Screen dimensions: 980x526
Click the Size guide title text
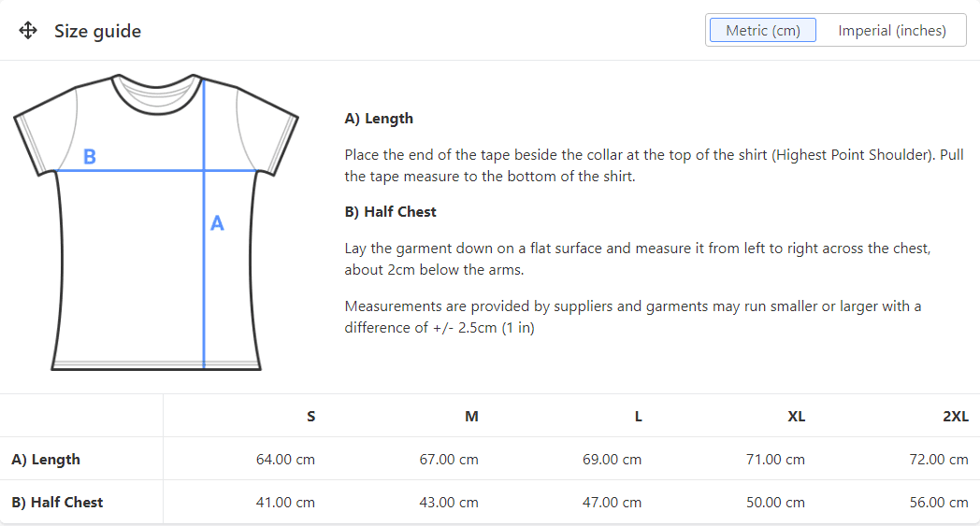(x=97, y=31)
